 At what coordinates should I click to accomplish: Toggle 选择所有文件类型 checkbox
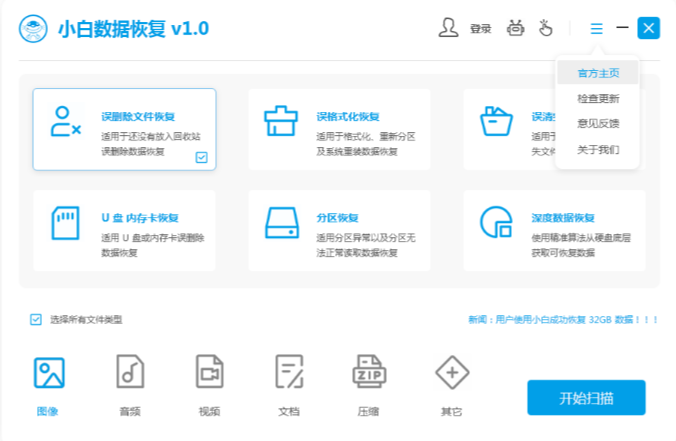click(x=36, y=320)
